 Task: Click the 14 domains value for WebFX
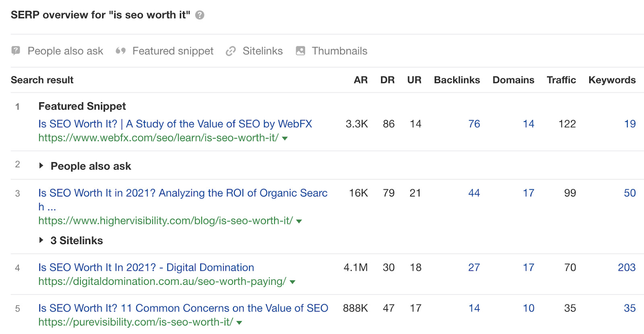pos(528,124)
